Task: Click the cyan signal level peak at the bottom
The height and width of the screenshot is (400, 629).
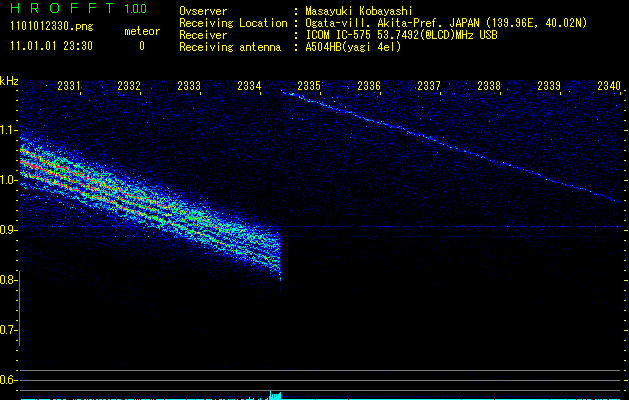Action: 275,395
